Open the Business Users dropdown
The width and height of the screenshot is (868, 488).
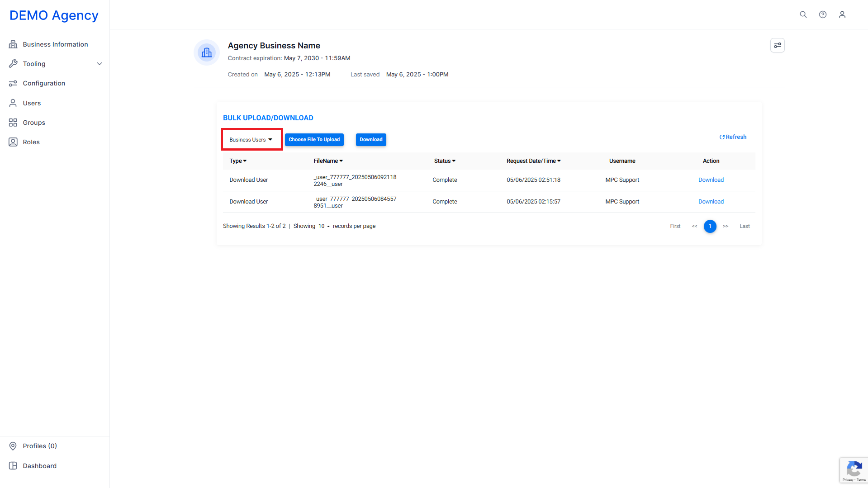pos(251,140)
